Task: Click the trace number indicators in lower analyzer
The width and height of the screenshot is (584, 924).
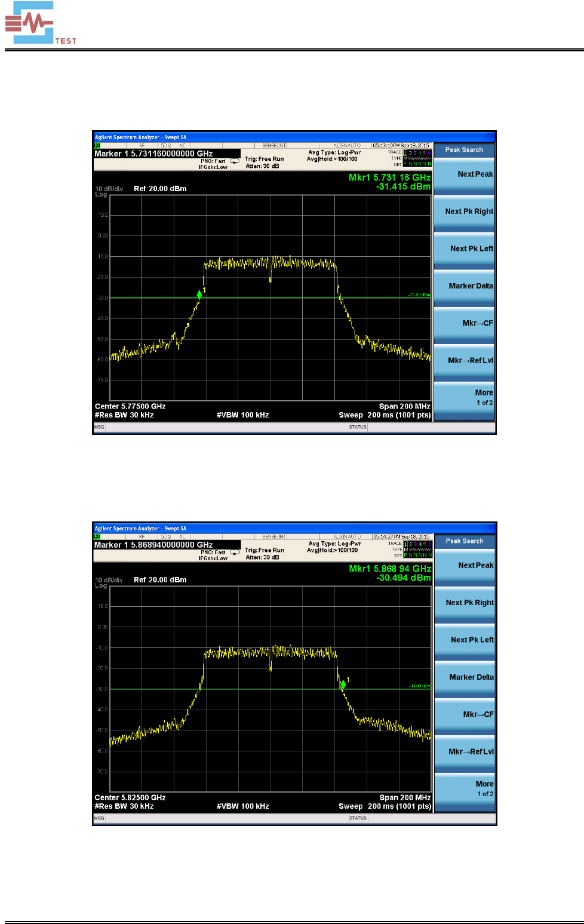Action: [417, 544]
